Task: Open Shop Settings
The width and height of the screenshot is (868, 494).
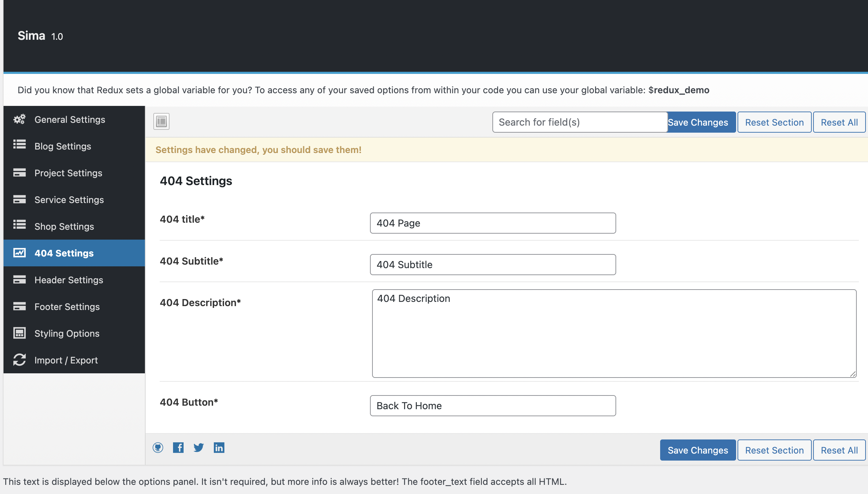Action: (74, 226)
